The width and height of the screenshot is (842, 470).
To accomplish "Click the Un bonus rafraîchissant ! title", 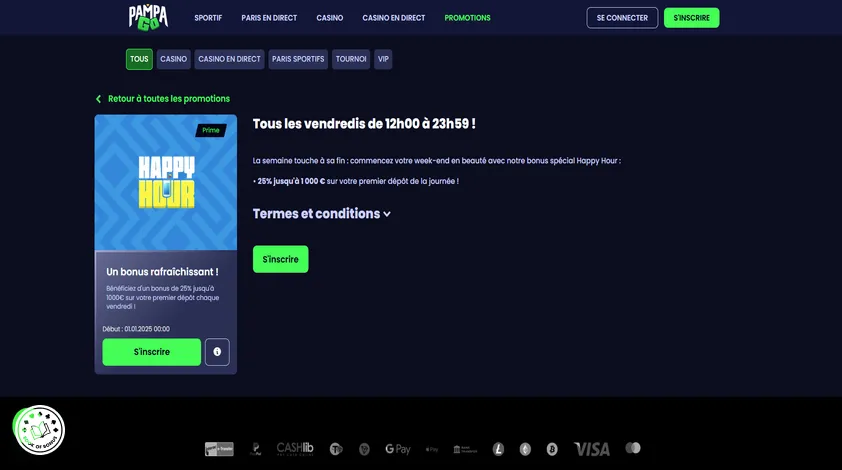I will pos(162,272).
